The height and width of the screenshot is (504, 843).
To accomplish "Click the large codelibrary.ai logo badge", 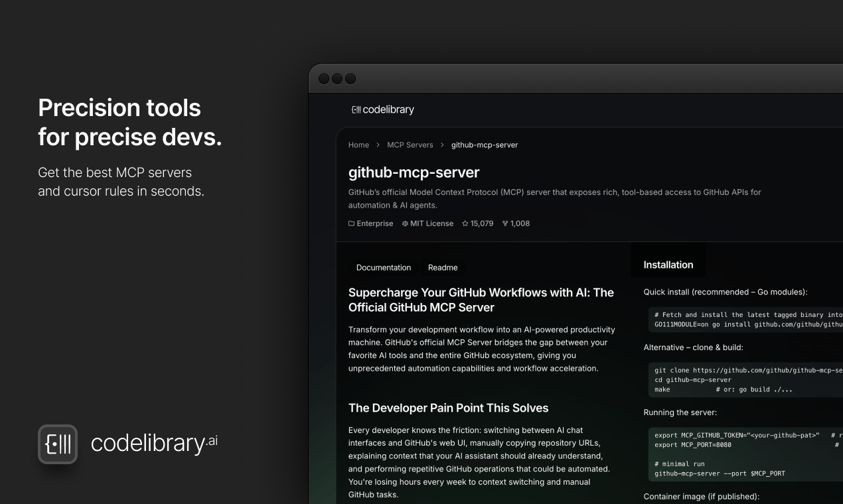I will (x=58, y=444).
